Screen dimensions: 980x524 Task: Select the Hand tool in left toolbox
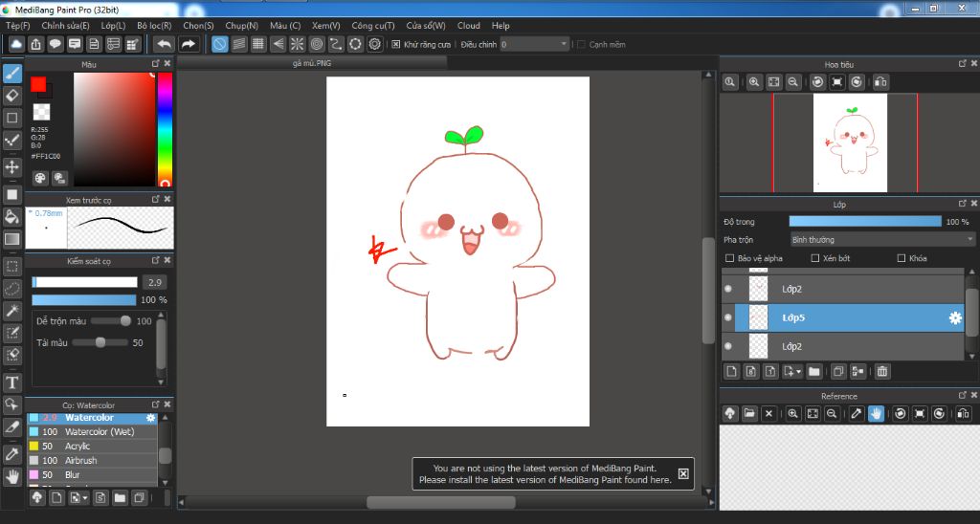coord(11,476)
